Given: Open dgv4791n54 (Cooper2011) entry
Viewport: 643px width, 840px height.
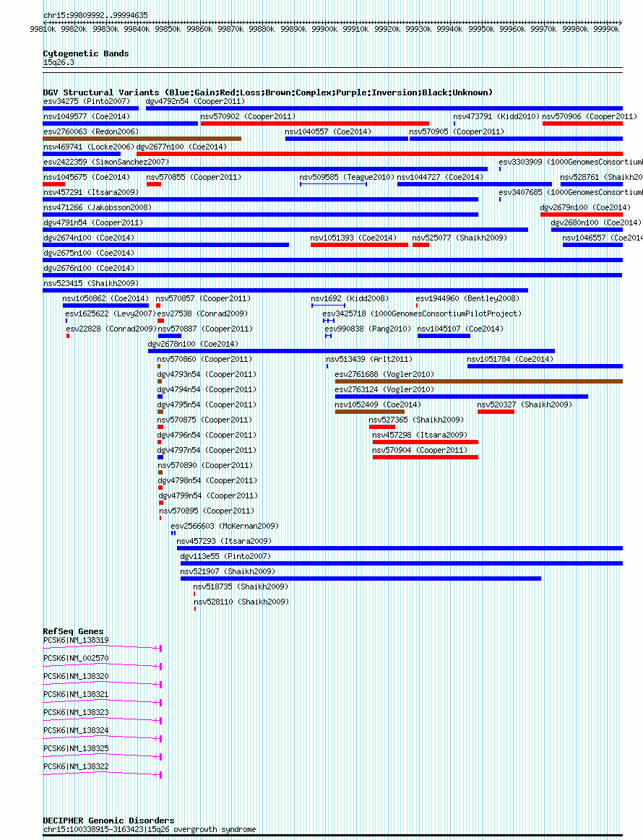Looking at the screenshot, I should click(93, 222).
